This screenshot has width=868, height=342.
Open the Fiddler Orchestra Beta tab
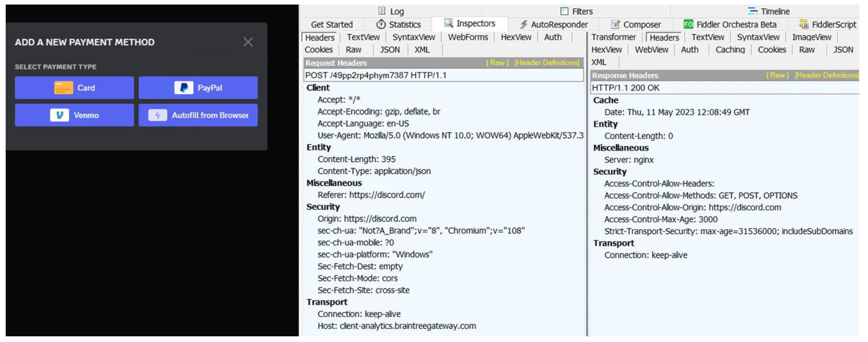point(730,25)
